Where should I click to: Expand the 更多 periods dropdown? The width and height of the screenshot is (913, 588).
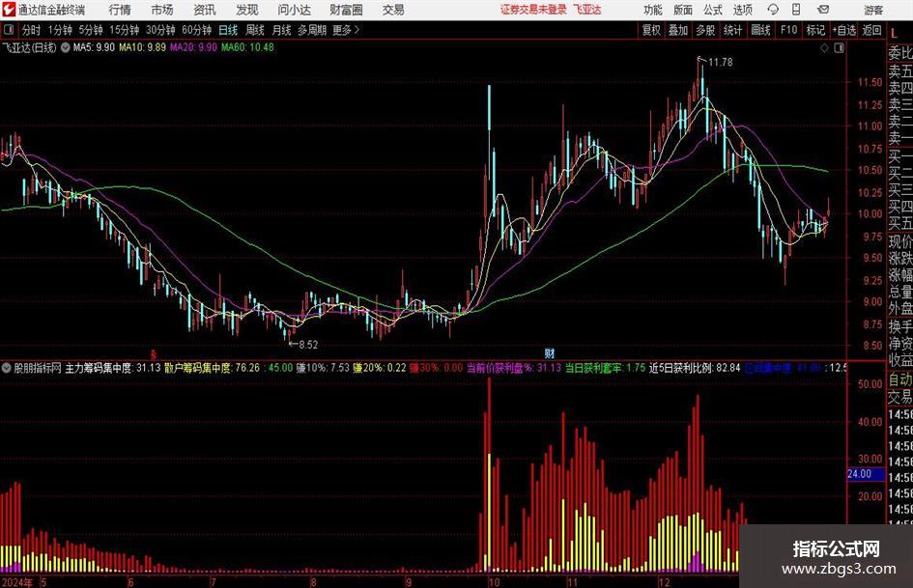pos(346,30)
